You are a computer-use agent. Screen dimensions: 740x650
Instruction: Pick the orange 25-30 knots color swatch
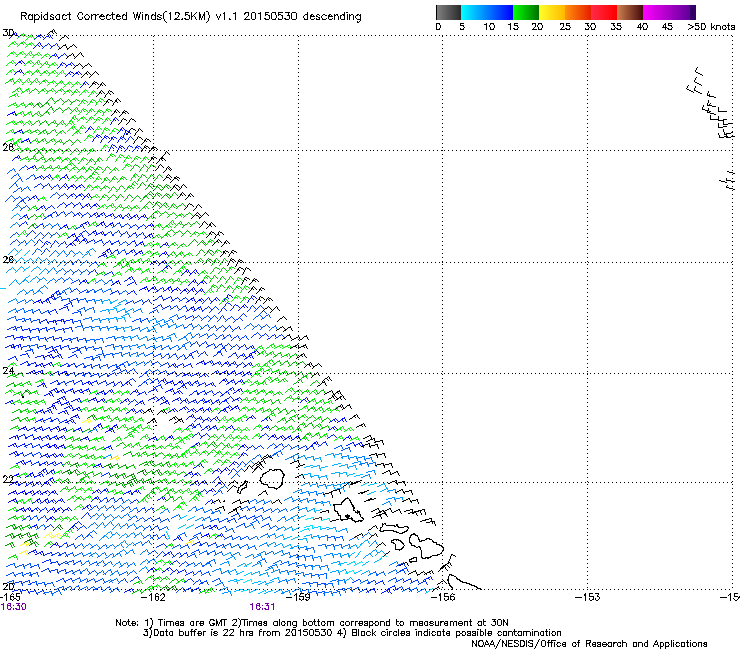[x=578, y=12]
